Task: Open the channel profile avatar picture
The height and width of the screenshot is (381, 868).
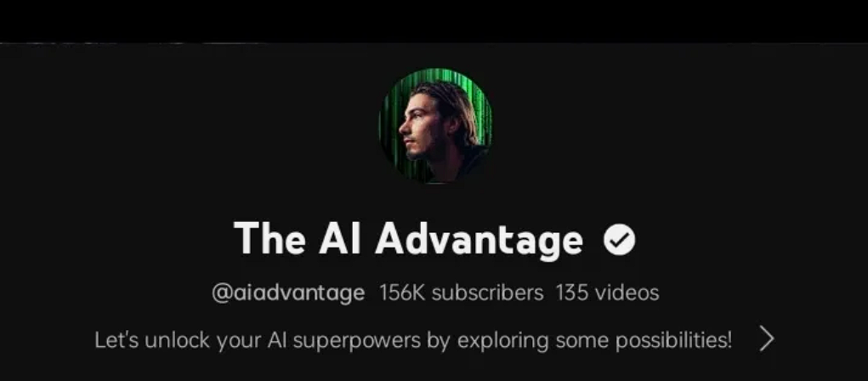Action: point(435,126)
